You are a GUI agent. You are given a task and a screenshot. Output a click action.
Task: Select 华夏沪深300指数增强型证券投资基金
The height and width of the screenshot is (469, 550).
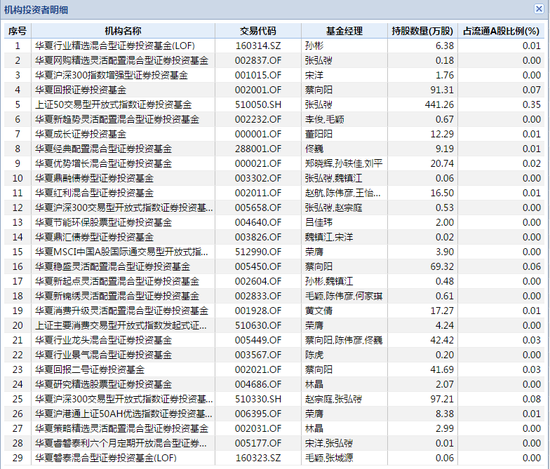point(274,75)
